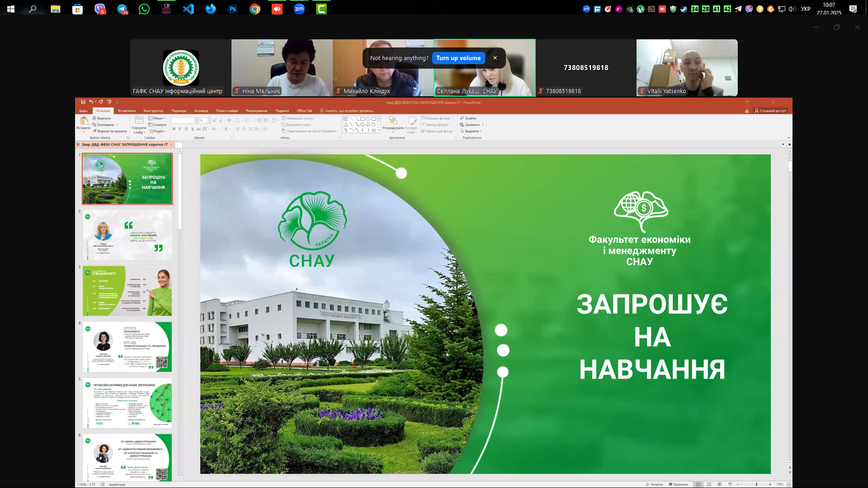Open Telegram from the taskbar
This screenshot has width=868, height=488.
(x=122, y=9)
